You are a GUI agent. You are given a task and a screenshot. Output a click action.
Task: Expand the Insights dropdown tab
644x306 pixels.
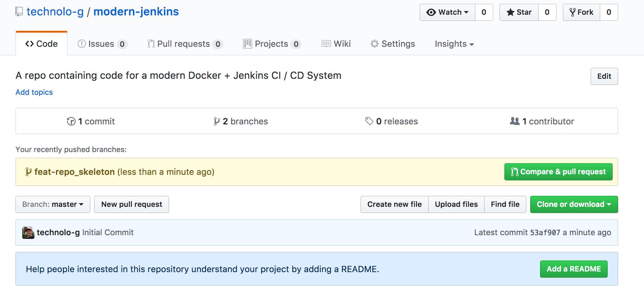coord(454,44)
